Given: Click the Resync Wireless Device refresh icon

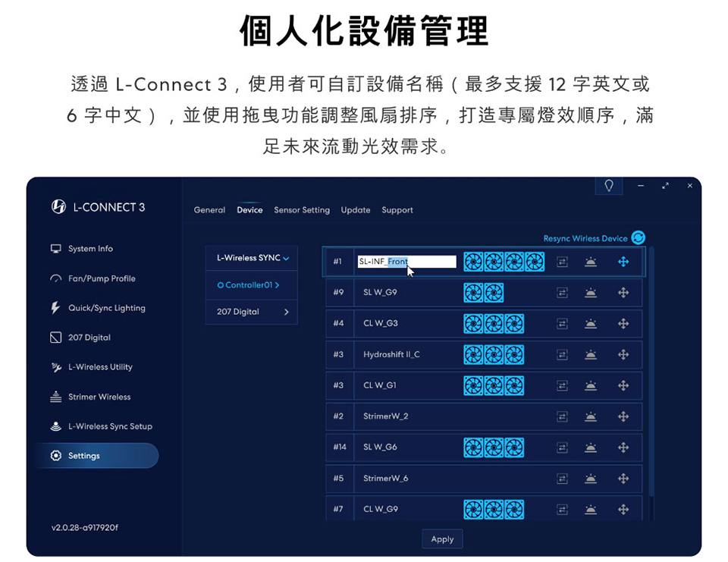Looking at the screenshot, I should [638, 238].
